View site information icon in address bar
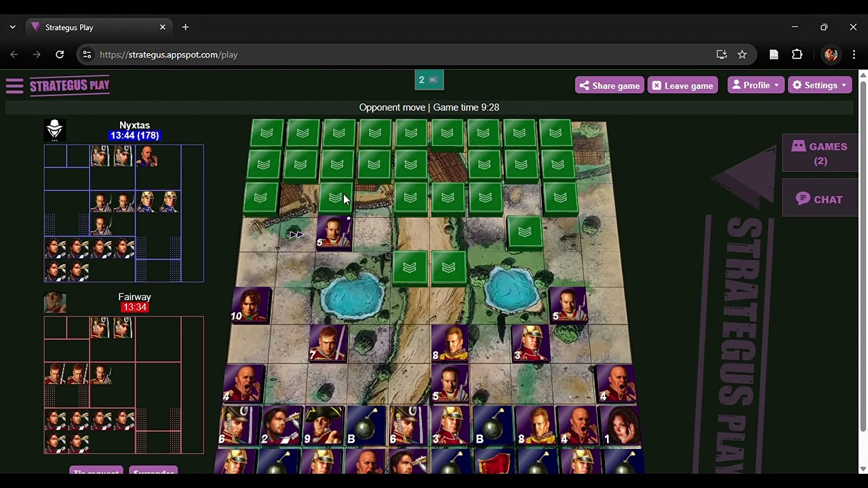 [87, 54]
